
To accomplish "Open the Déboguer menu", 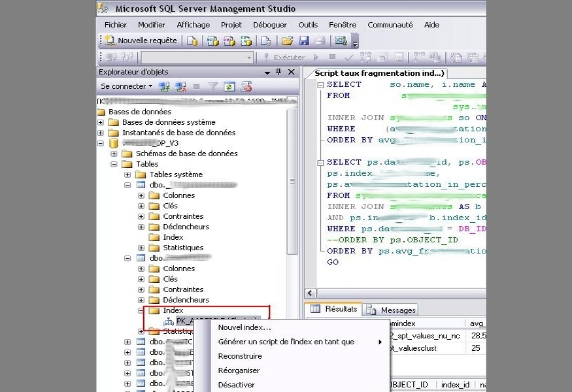I will pos(270,25).
